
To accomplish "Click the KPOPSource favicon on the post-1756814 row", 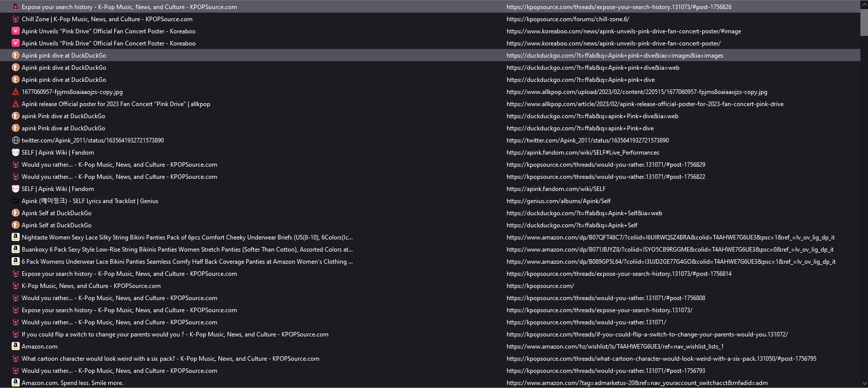I will point(16,274).
